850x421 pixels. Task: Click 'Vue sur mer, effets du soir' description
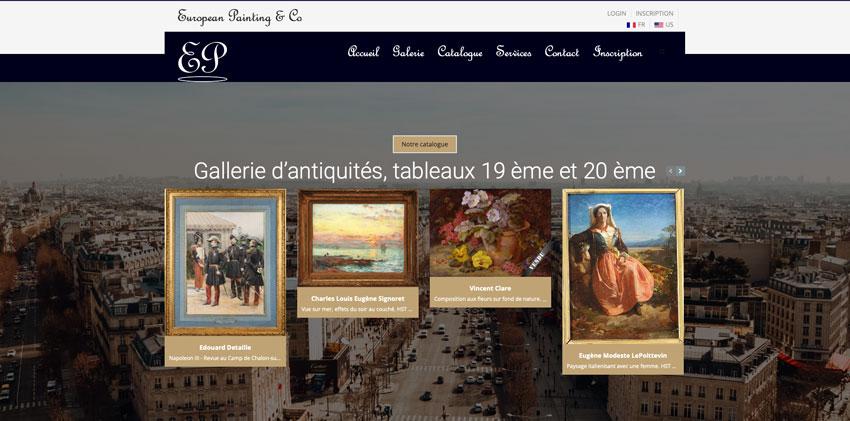[x=358, y=308]
